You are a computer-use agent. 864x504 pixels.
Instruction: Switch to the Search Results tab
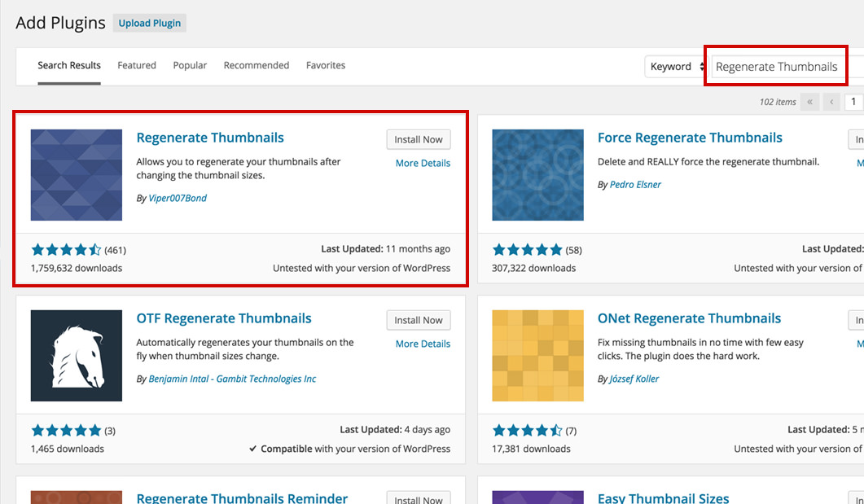(x=69, y=66)
